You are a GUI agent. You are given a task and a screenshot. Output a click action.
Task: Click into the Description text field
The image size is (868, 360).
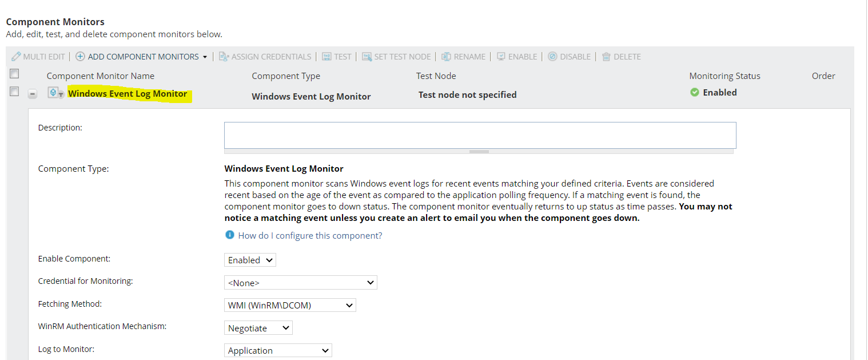pos(480,135)
